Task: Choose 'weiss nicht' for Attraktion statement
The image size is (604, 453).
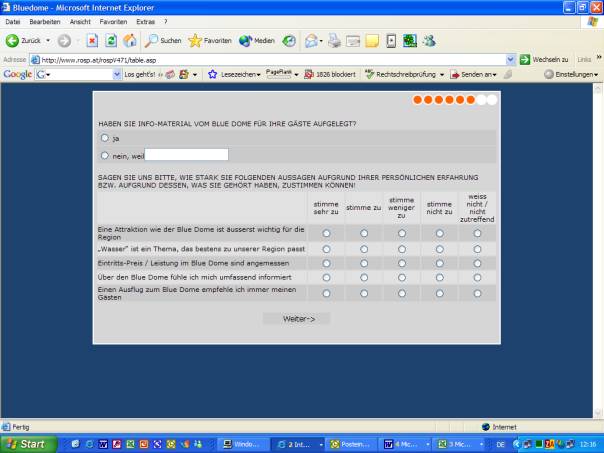Action: tap(477, 233)
